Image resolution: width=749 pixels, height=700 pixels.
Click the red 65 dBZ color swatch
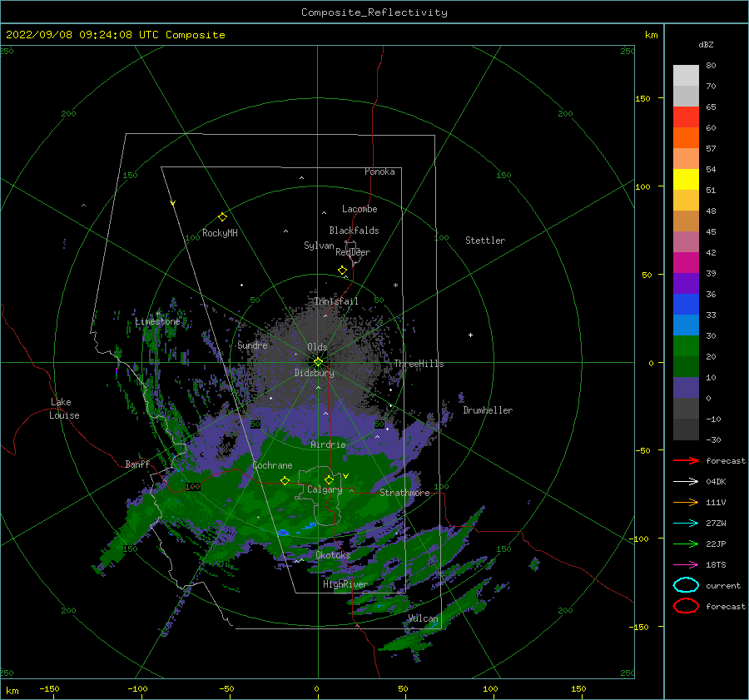point(686,117)
